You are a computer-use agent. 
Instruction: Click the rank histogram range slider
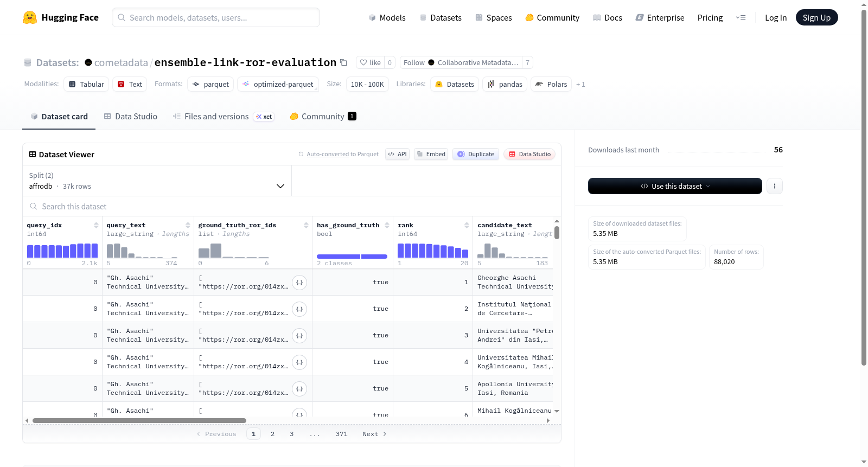point(433,251)
